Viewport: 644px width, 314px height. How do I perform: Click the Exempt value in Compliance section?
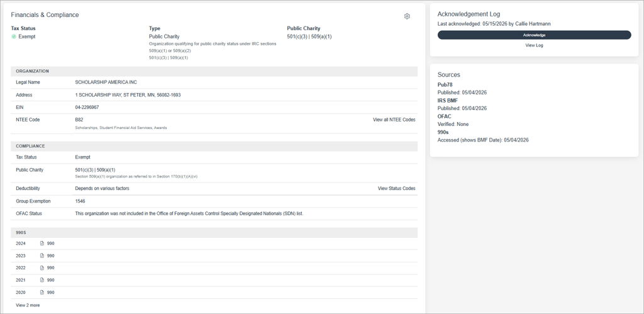tap(82, 157)
